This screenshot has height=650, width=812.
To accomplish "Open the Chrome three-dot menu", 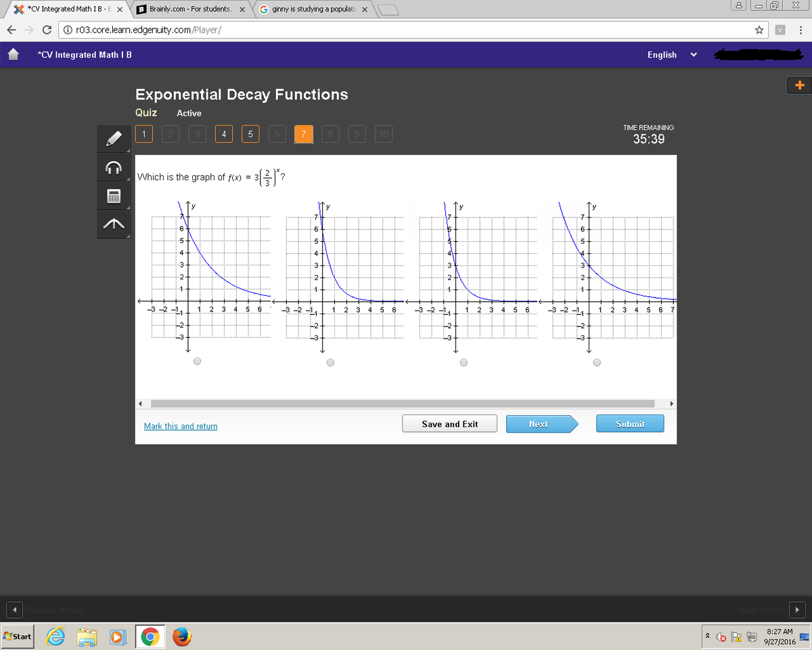I will 800,30.
